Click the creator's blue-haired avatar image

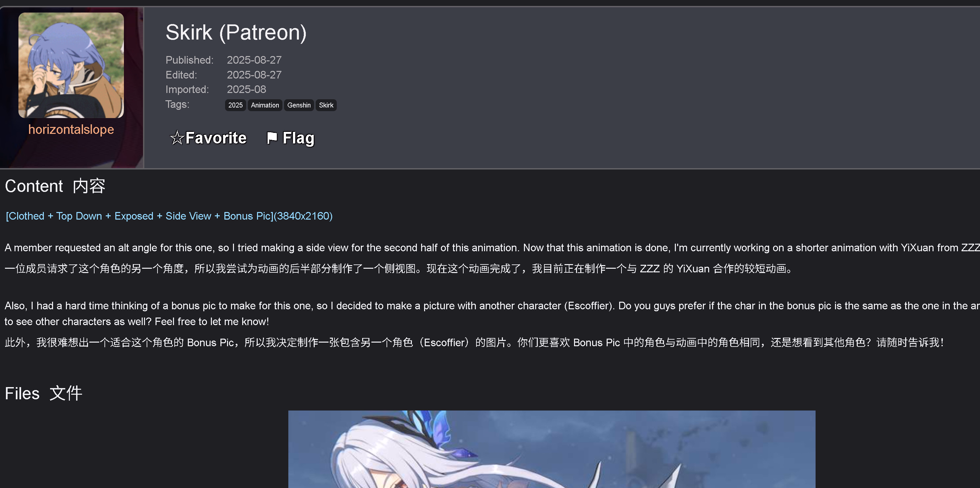click(71, 65)
